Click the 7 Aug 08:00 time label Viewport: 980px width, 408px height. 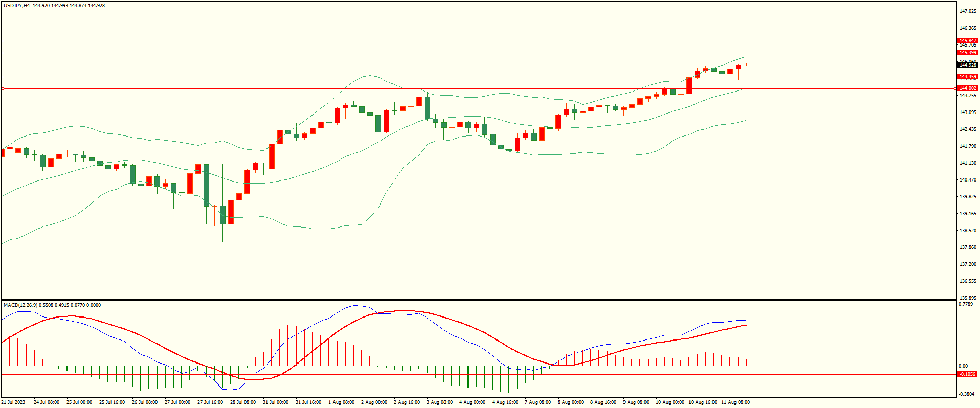click(x=538, y=402)
